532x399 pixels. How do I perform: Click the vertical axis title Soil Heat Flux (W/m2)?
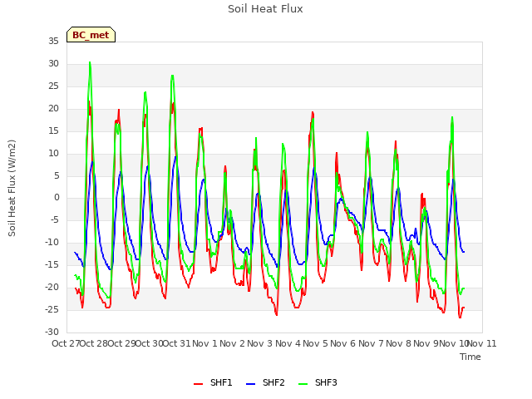(x=12, y=188)
